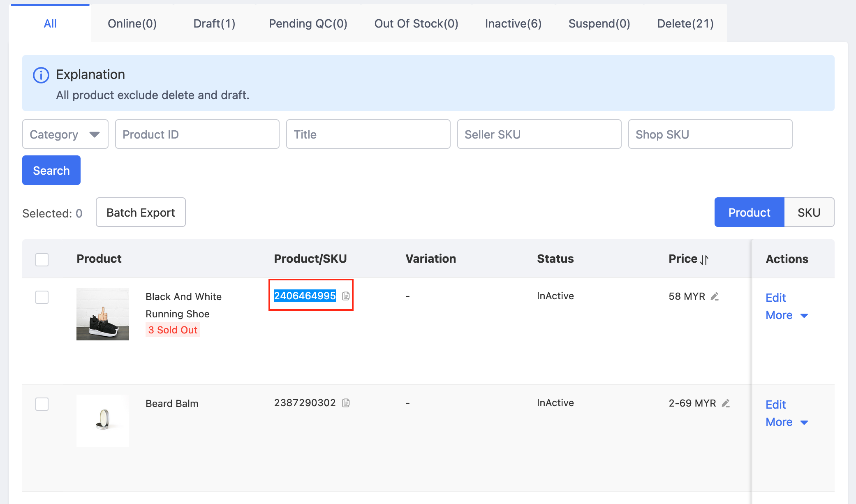856x504 pixels.
Task: Select the Product view button
Action: pos(749,212)
